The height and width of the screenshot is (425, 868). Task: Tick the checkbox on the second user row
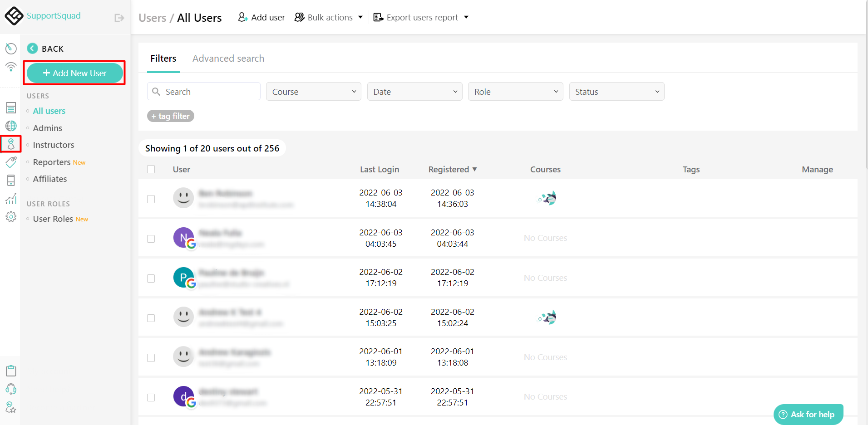tap(151, 239)
